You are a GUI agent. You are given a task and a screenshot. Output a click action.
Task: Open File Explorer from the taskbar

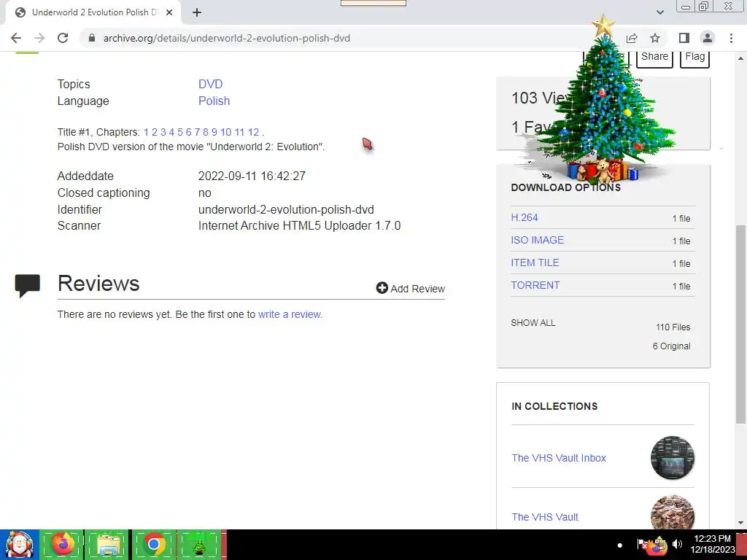coord(107,545)
